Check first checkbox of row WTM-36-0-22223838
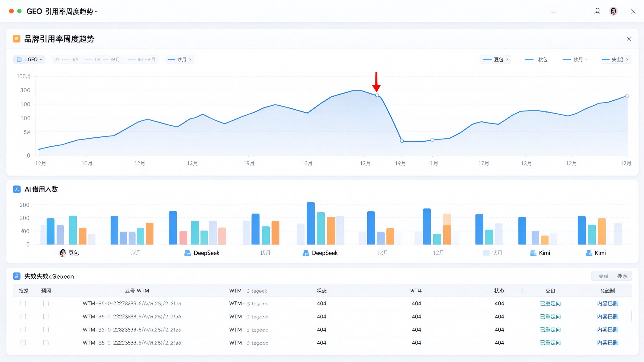644x362 pixels. point(23,317)
